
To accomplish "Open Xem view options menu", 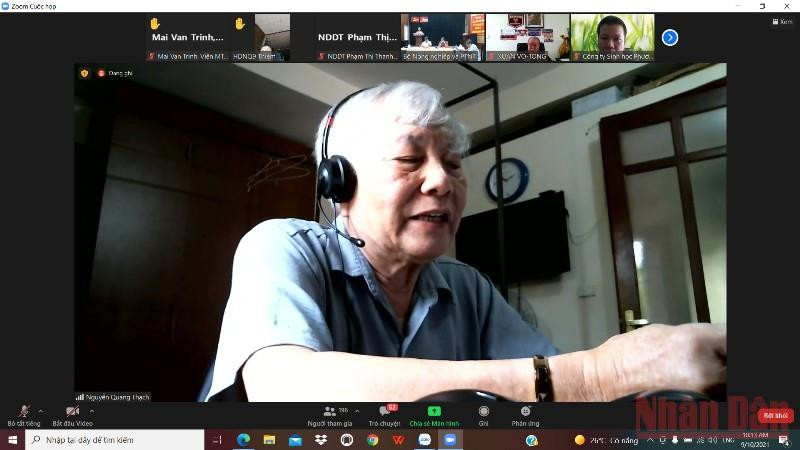I will pyautogui.click(x=782, y=21).
